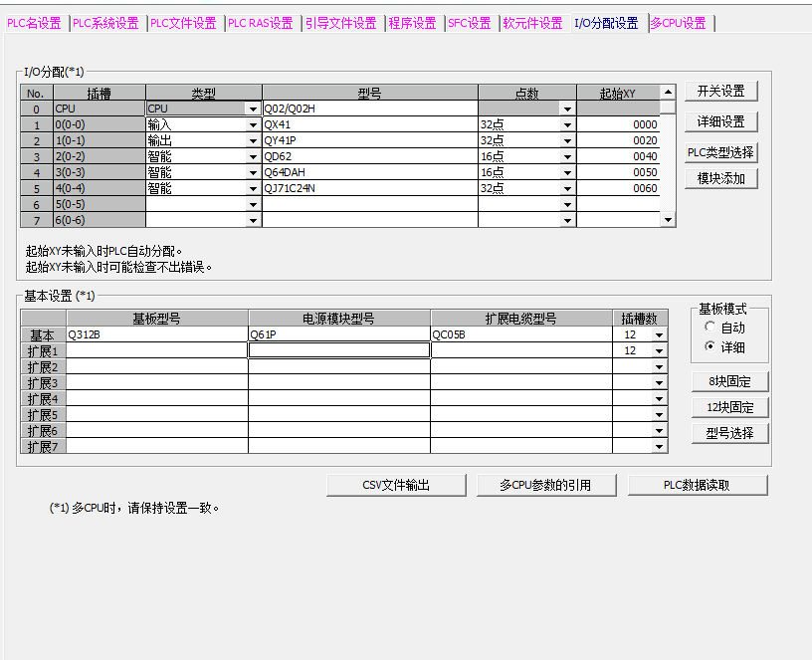The height and width of the screenshot is (660, 812).
Task: Click the start XY field showing 0040
Action: 618,156
